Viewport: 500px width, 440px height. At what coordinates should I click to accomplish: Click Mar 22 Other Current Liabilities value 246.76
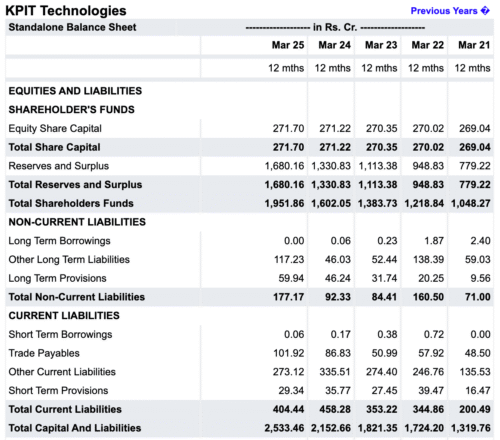(x=428, y=372)
